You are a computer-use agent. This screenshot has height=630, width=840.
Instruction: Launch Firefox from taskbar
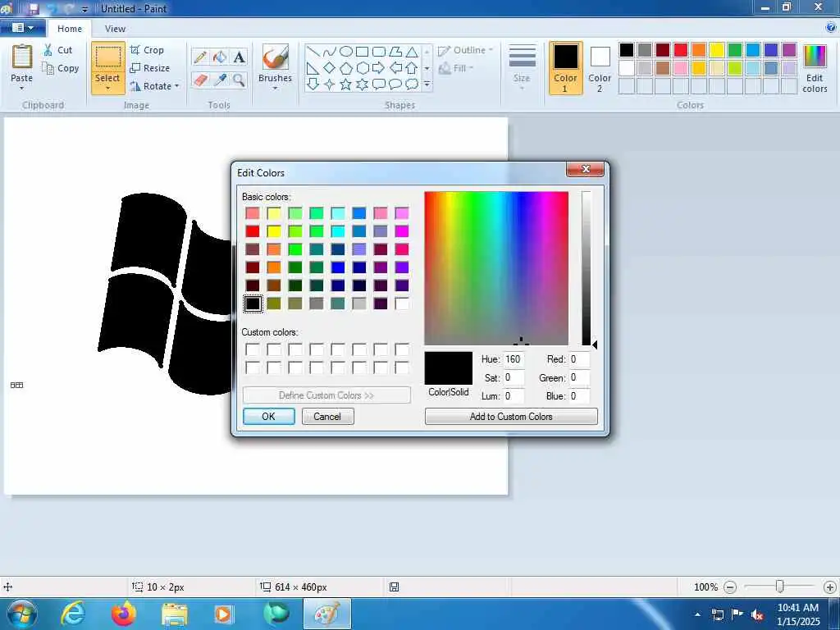[x=124, y=614]
